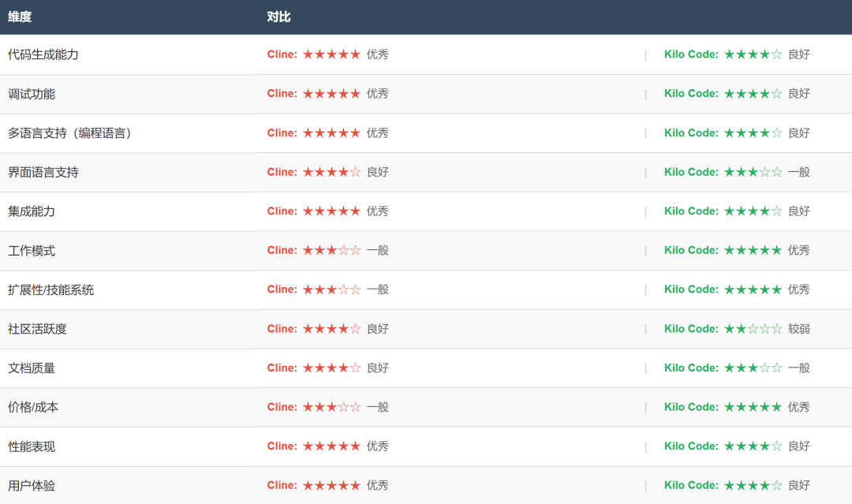Screen dimensions: 852x504
Task: Click Cline 良好 label in 社区活跃度 row
Action: (378, 329)
